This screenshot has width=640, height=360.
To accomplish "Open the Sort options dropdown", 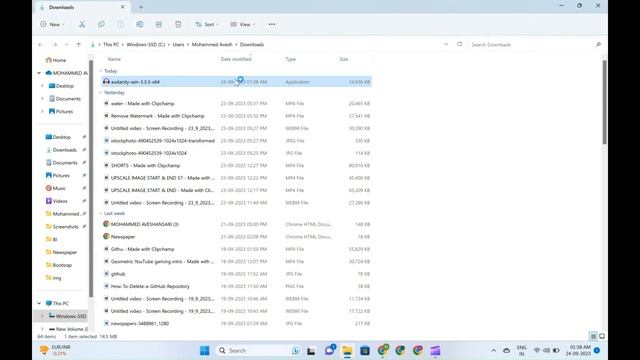I will tap(207, 24).
